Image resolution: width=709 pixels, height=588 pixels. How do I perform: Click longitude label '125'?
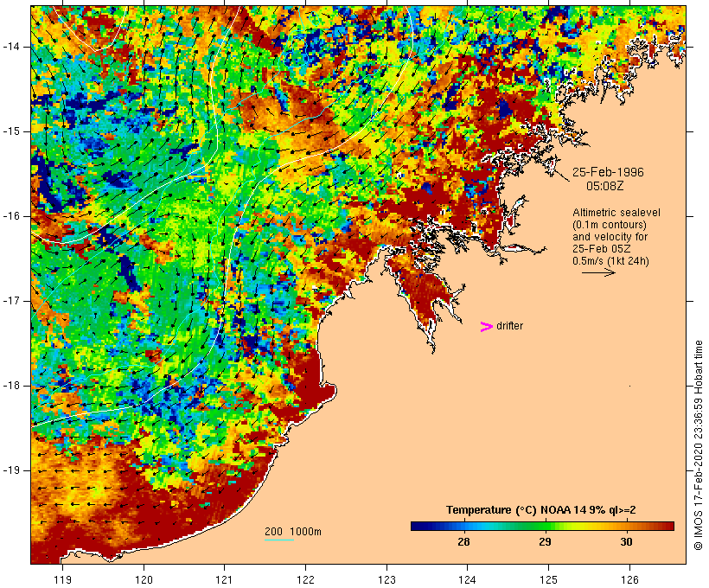(548, 579)
